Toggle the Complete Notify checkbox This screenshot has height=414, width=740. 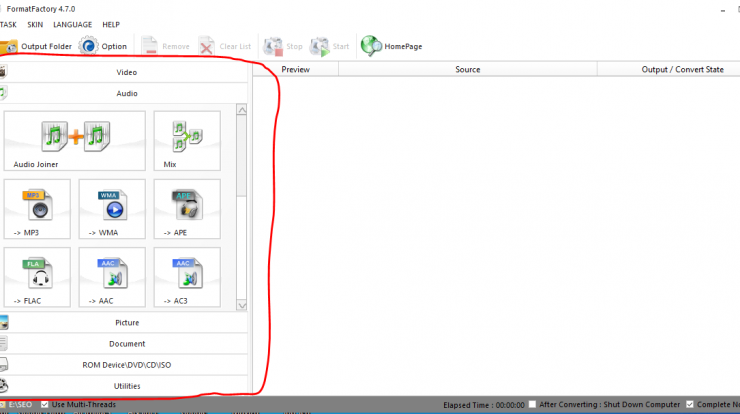tap(690, 405)
